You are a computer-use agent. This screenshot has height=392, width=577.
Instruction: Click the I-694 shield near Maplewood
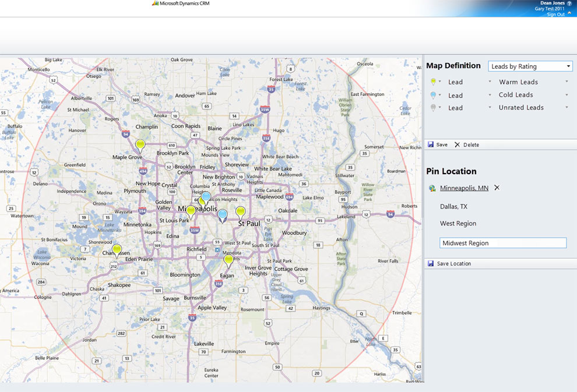click(x=290, y=197)
